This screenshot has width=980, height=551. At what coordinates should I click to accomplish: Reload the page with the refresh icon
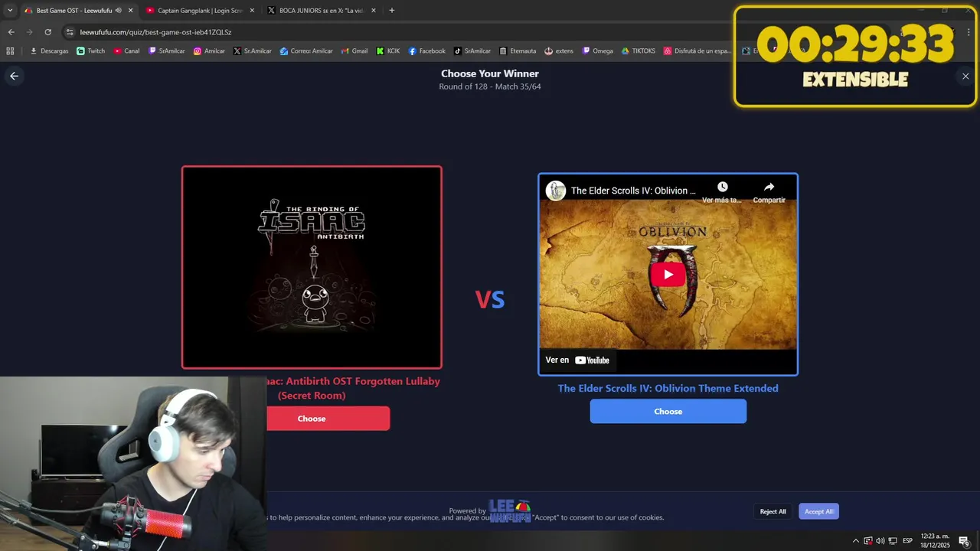point(47,32)
